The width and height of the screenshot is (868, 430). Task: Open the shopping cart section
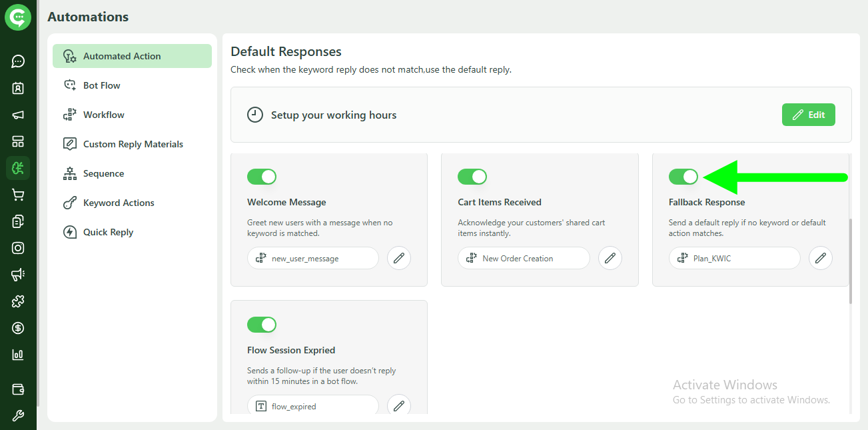(18, 194)
